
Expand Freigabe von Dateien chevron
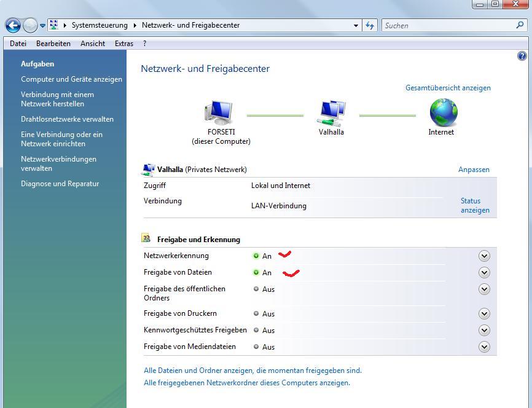[484, 273]
